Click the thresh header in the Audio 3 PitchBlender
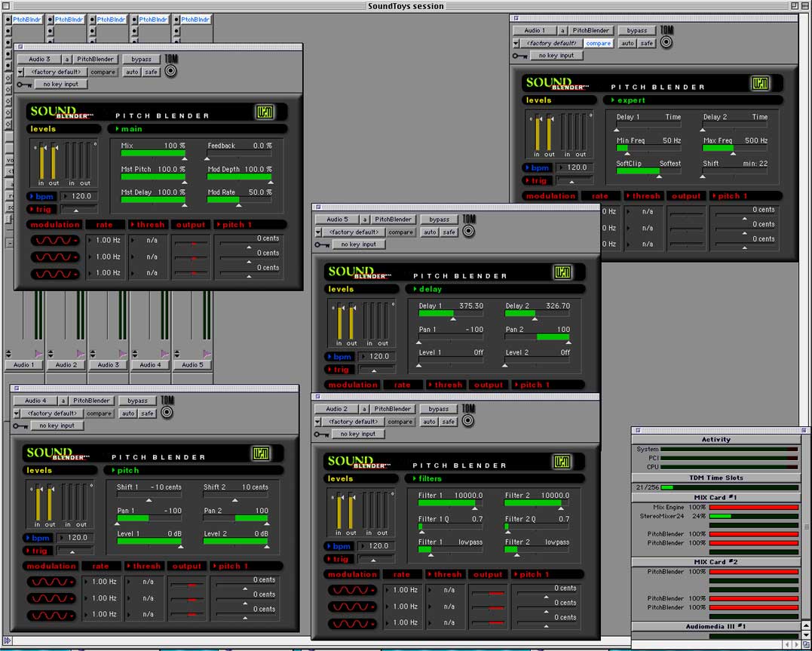The image size is (812, 651). click(x=149, y=225)
